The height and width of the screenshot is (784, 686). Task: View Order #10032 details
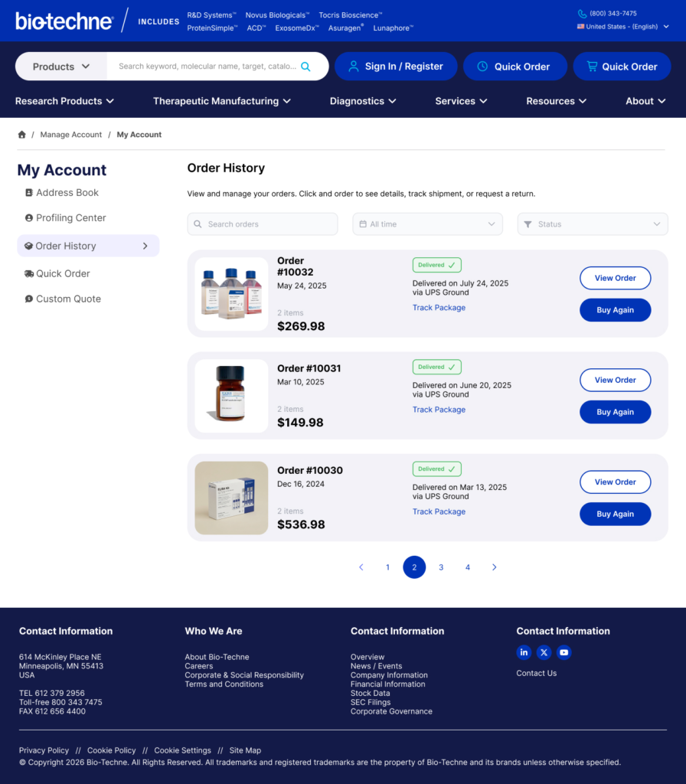[615, 278]
